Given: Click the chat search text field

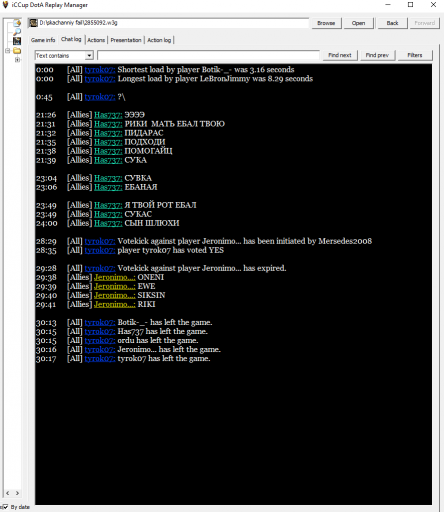Looking at the screenshot, I should pos(208,55).
